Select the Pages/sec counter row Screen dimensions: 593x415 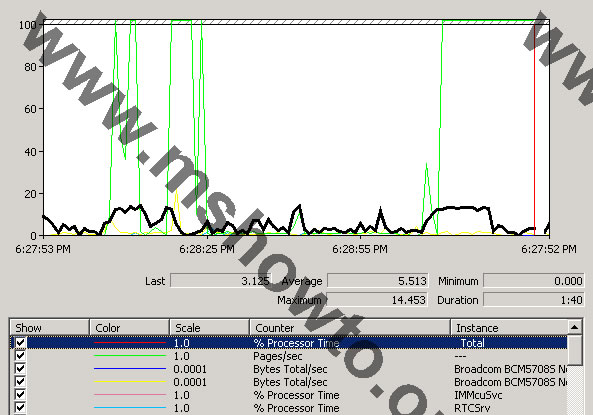click(x=289, y=356)
